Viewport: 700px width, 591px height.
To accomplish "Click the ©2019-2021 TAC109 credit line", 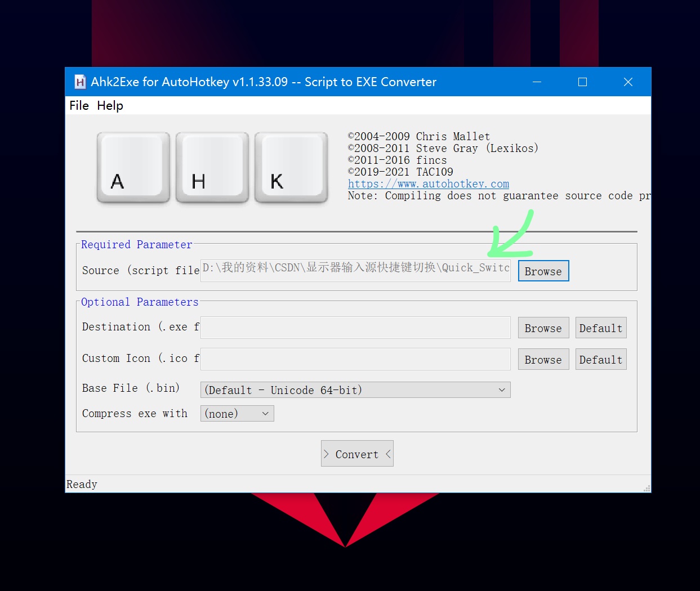I will (x=400, y=172).
